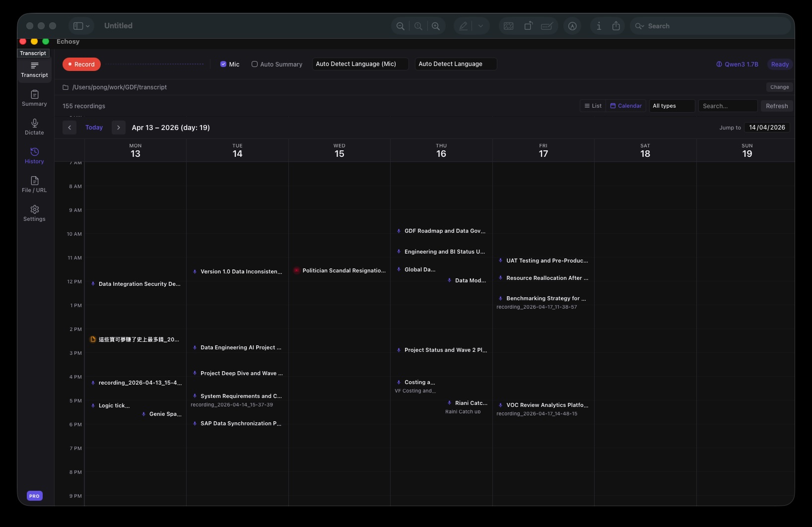Open the second Auto Detect Language dropdown
Image resolution: width=812 pixels, height=527 pixels.
coord(456,64)
